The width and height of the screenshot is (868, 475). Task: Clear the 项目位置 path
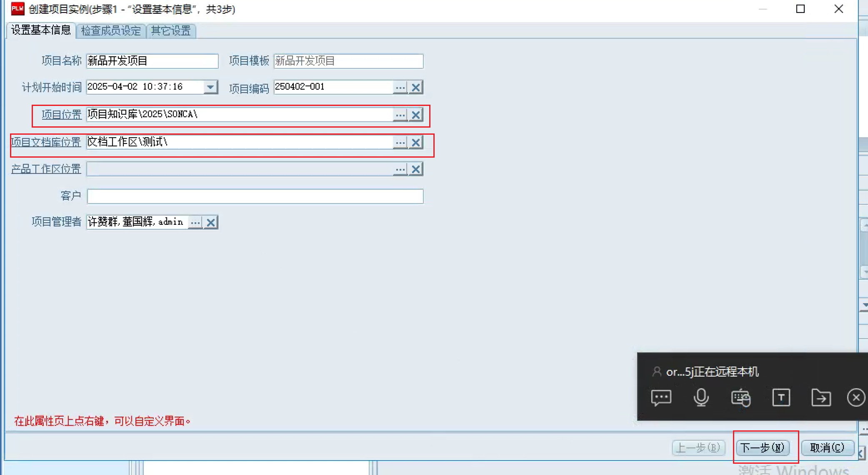pyautogui.click(x=416, y=115)
